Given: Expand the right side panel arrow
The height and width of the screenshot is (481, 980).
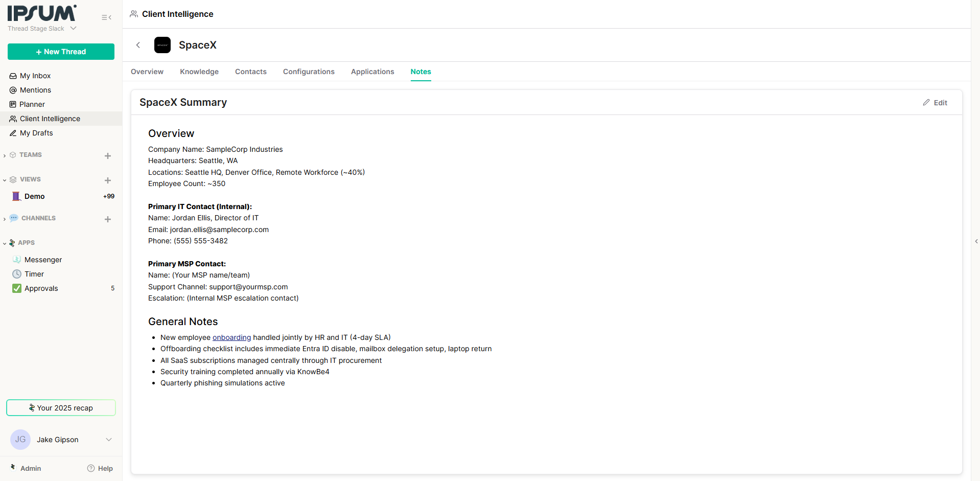Looking at the screenshot, I should (976, 241).
